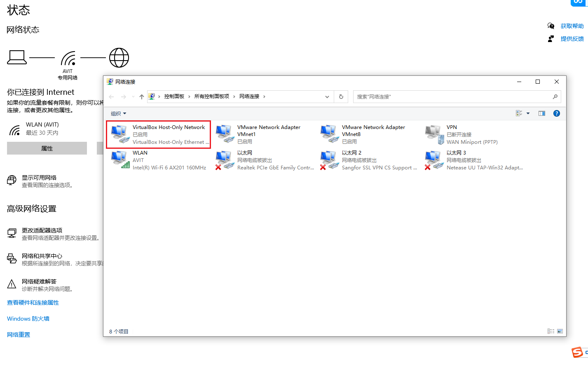
Task: Open the Windows 防火墙 link
Action: [x=28, y=319]
